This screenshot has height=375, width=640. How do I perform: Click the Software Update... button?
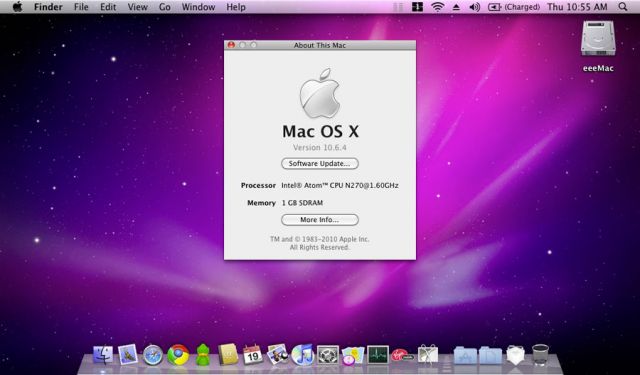(320, 164)
